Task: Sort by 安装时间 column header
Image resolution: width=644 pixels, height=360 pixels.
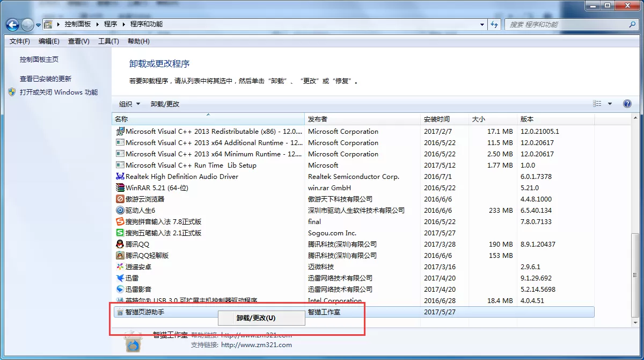Action: point(445,119)
